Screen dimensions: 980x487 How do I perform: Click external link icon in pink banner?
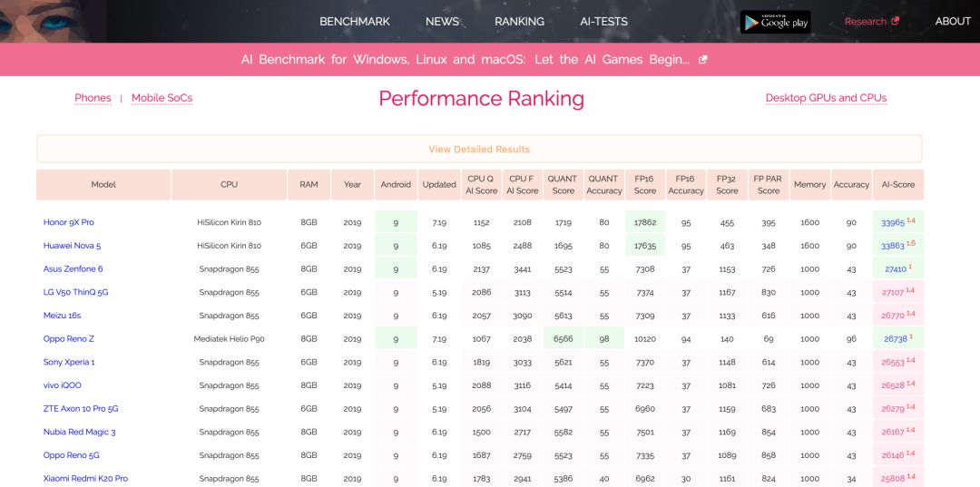click(x=702, y=60)
